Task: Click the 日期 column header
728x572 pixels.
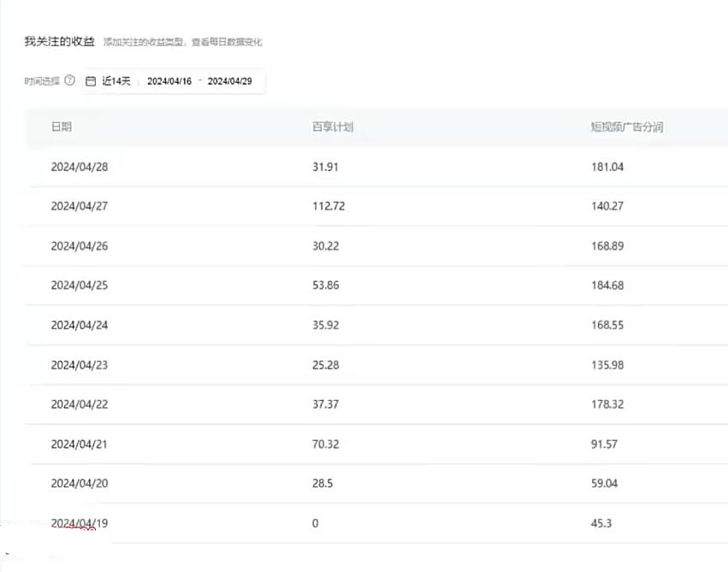Action: point(62,127)
